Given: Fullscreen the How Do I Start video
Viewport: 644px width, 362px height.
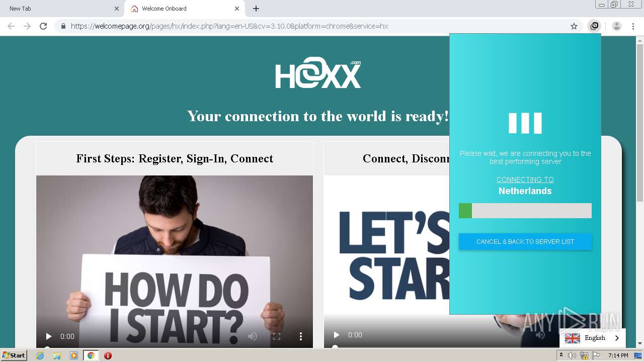Looking at the screenshot, I should [276, 336].
